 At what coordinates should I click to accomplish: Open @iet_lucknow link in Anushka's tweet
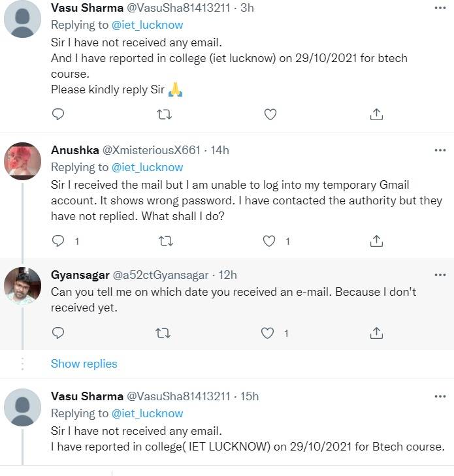tap(147, 167)
